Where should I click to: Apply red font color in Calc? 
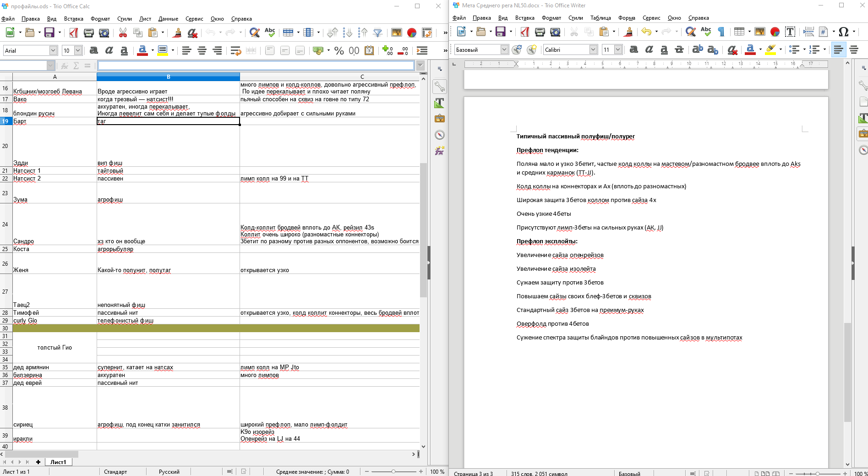(142, 50)
